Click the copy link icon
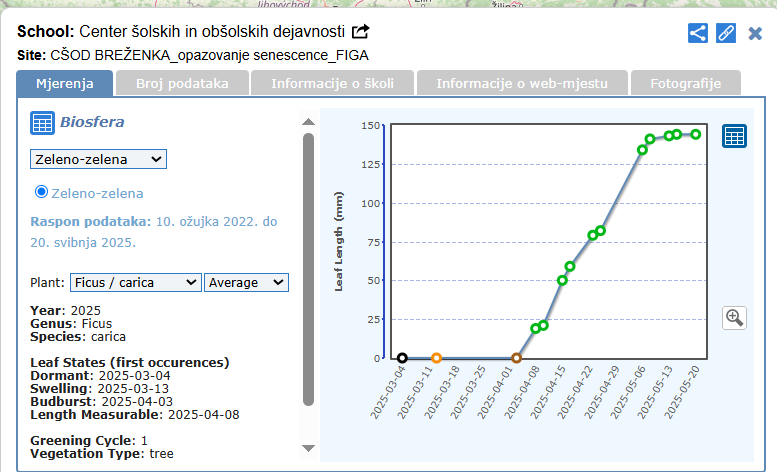 point(726,33)
